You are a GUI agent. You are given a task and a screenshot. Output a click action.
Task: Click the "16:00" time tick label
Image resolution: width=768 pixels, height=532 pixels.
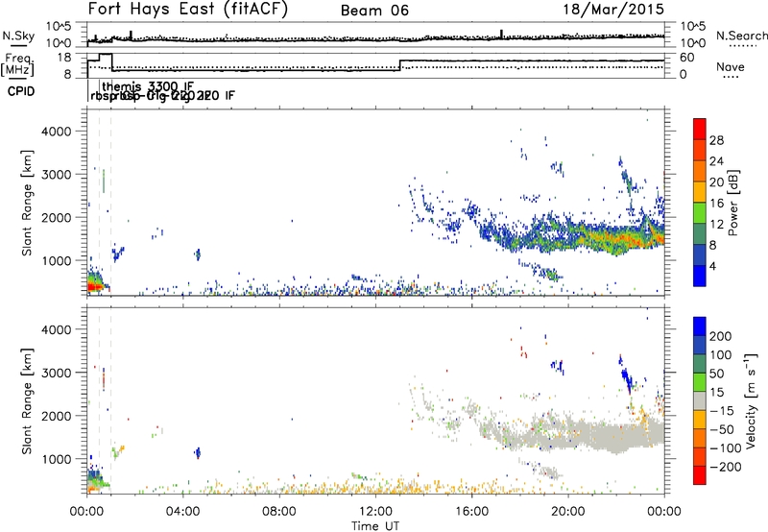click(471, 512)
